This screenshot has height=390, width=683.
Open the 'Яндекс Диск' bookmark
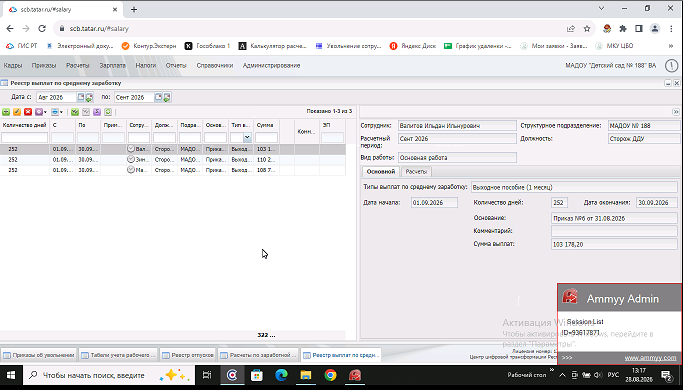coord(413,46)
